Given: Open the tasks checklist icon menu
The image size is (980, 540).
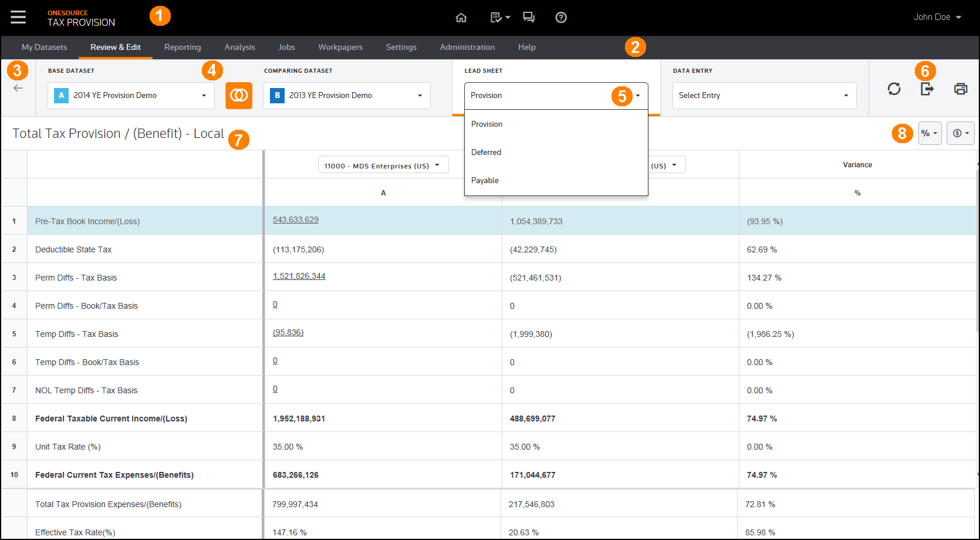Looking at the screenshot, I should 500,18.
